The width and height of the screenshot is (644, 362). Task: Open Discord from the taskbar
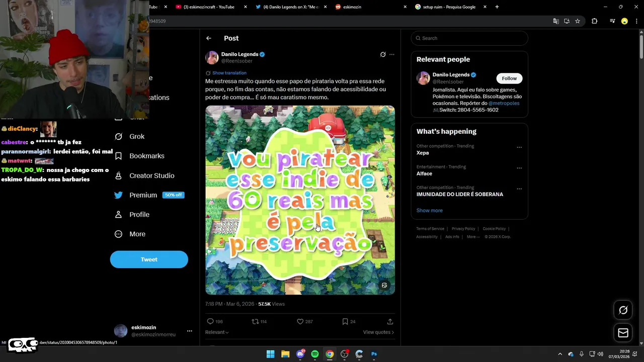coord(300,354)
